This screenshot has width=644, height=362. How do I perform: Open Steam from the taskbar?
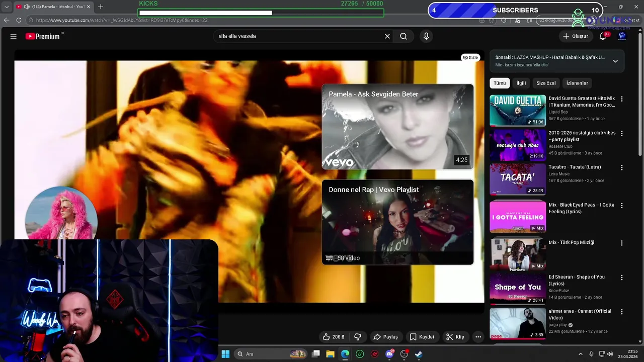coord(419,354)
